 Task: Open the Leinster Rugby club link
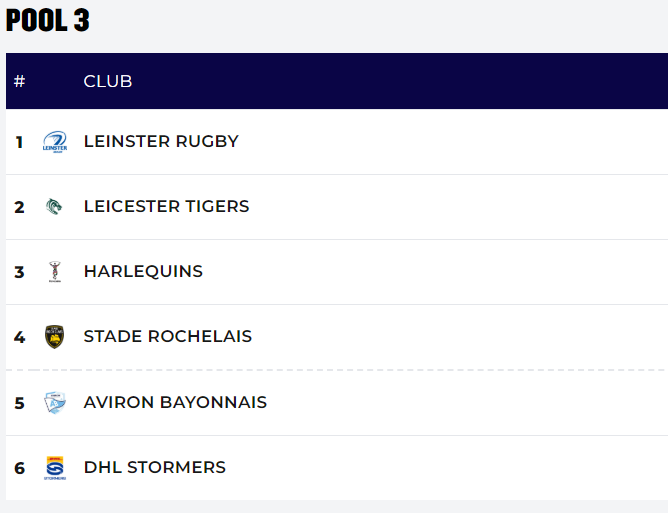click(x=161, y=141)
